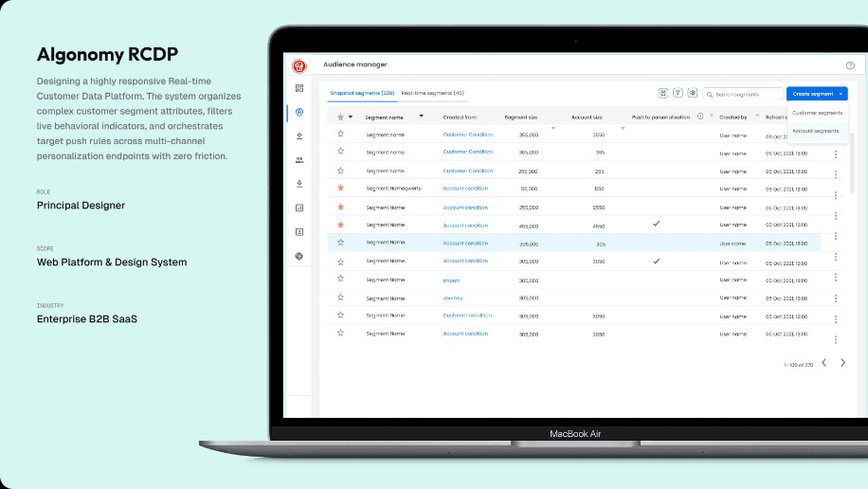Expand the Segment name column sort dropdown
The height and width of the screenshot is (489, 868).
pos(422,117)
